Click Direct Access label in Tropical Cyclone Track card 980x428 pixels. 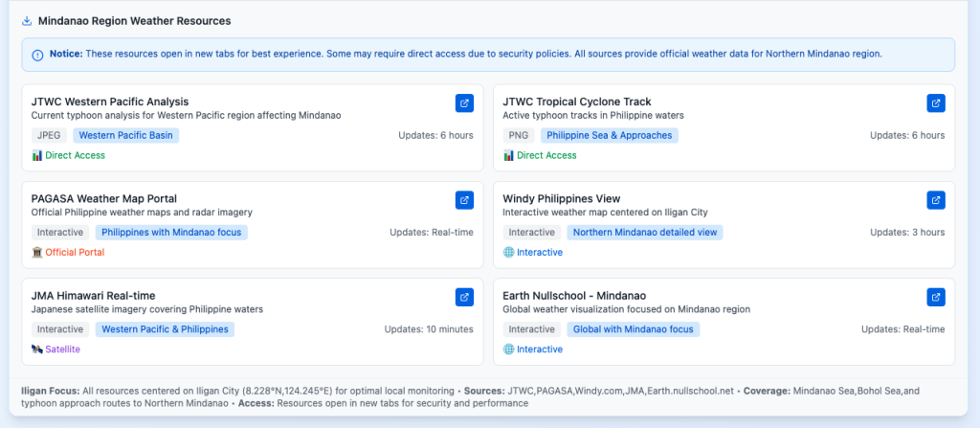(546, 155)
